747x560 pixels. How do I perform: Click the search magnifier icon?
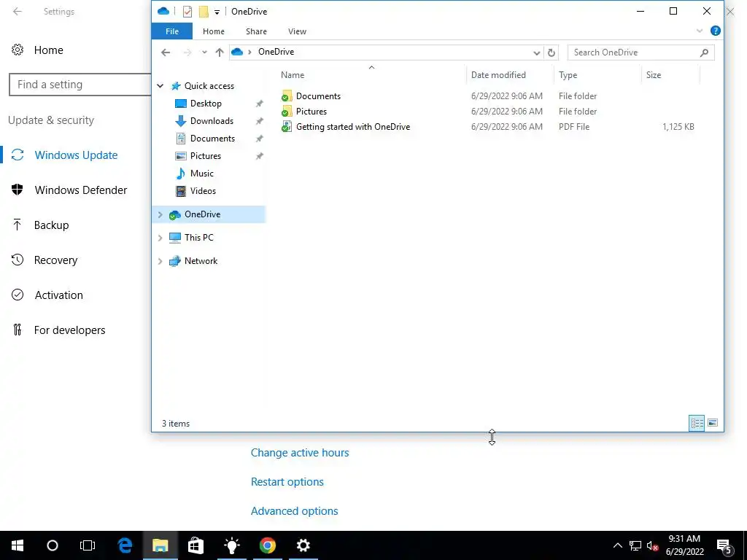[704, 52]
